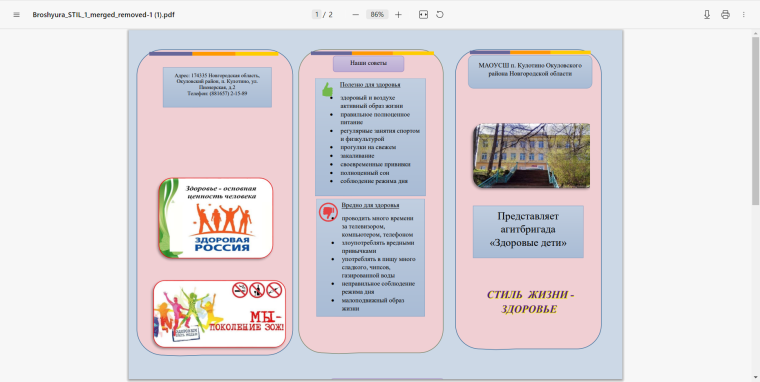The width and height of the screenshot is (760, 382).
Task: Click the Здоровая Россия logo image
Action: click(216, 218)
